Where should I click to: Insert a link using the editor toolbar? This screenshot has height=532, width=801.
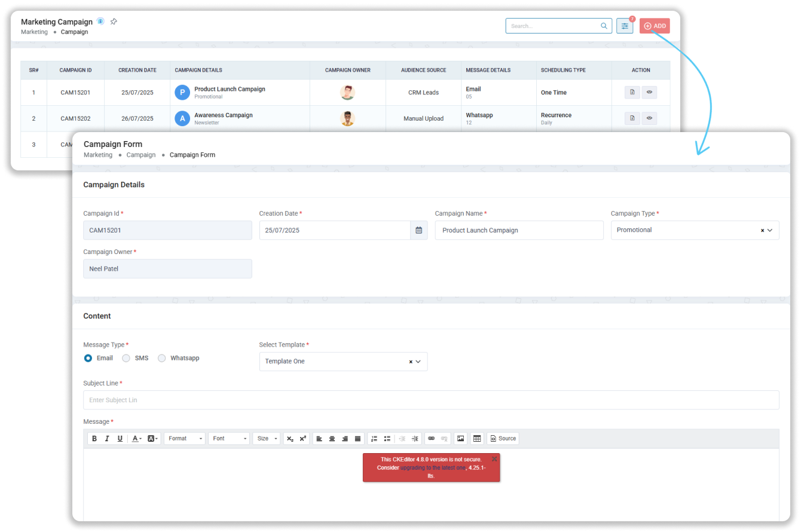431,439
